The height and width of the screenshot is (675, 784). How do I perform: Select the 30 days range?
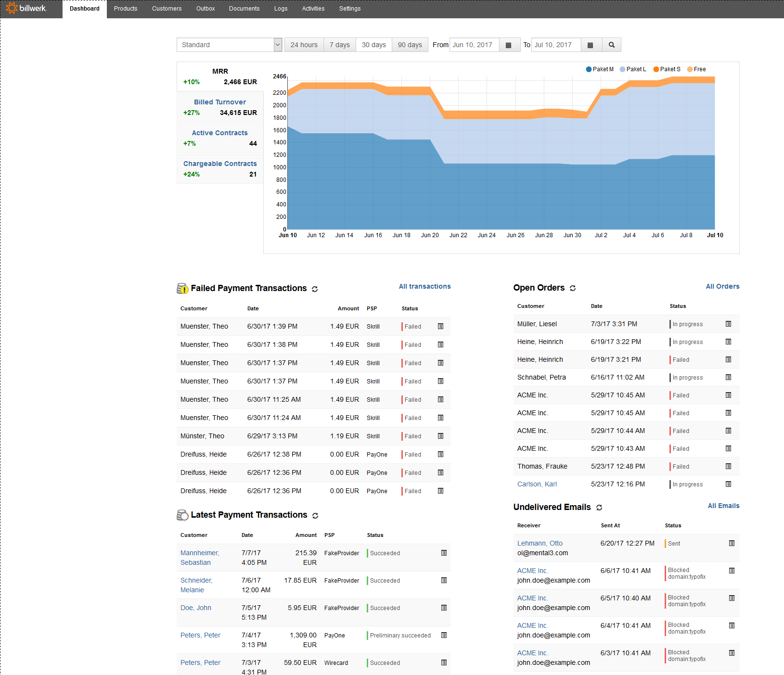point(374,45)
